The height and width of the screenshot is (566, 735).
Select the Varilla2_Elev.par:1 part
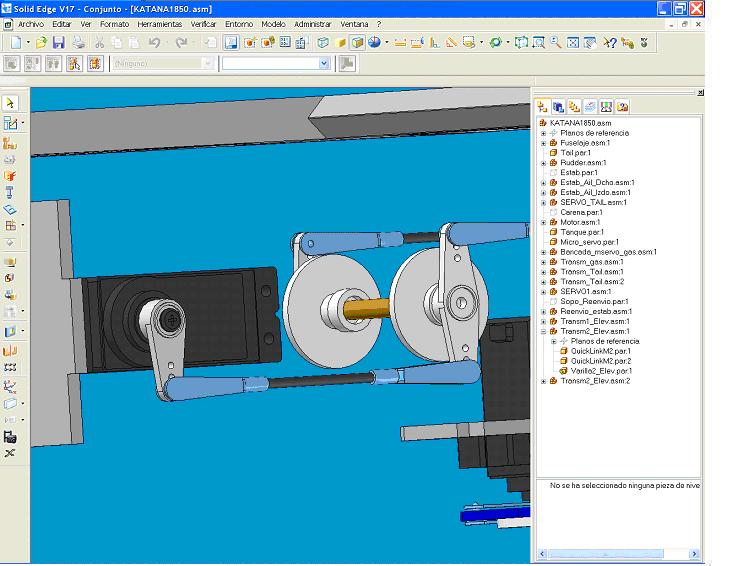(601, 371)
